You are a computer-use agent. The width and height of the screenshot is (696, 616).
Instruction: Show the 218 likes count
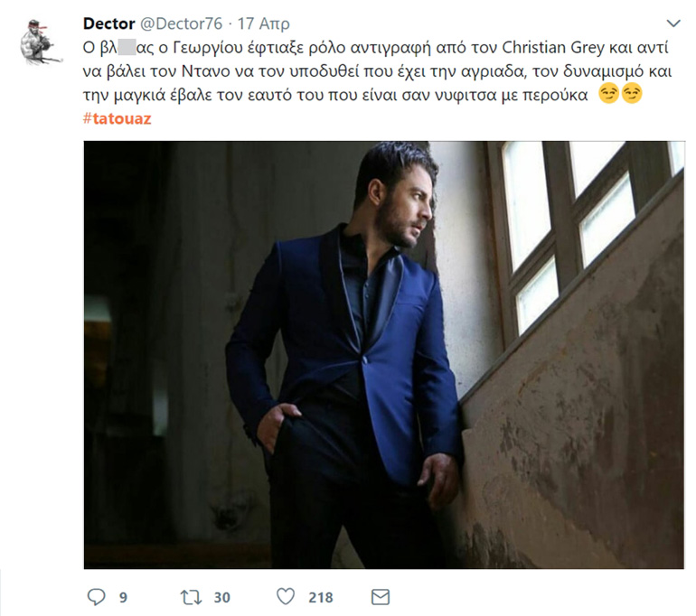[320, 597]
